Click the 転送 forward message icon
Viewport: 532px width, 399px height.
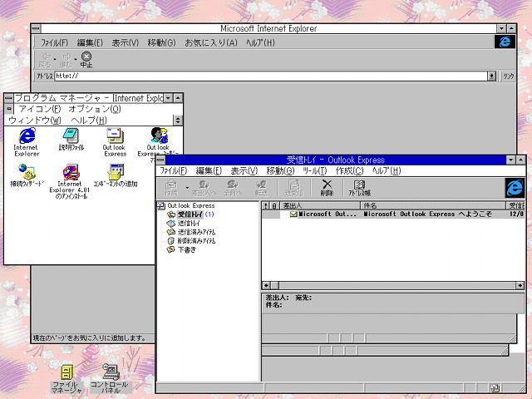tap(261, 188)
